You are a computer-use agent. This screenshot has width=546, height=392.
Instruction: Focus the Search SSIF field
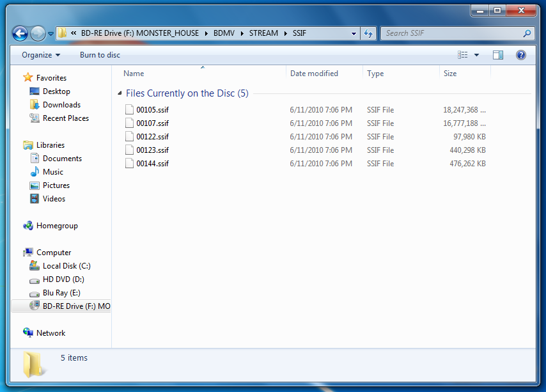click(458, 33)
